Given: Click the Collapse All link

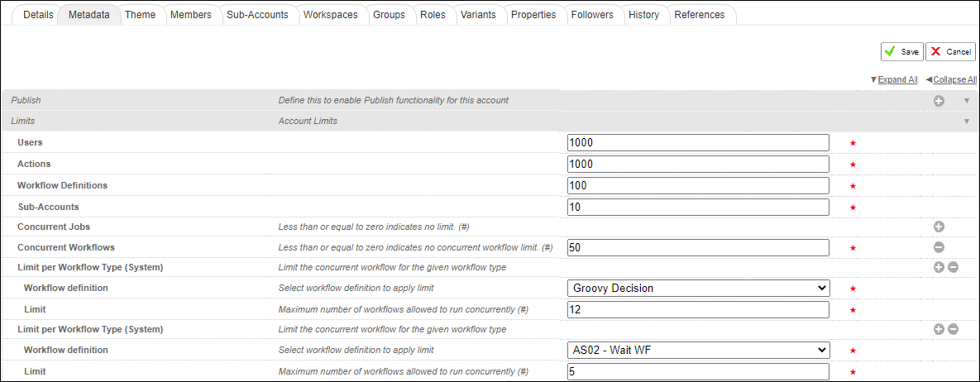Looking at the screenshot, I should click(x=954, y=79).
